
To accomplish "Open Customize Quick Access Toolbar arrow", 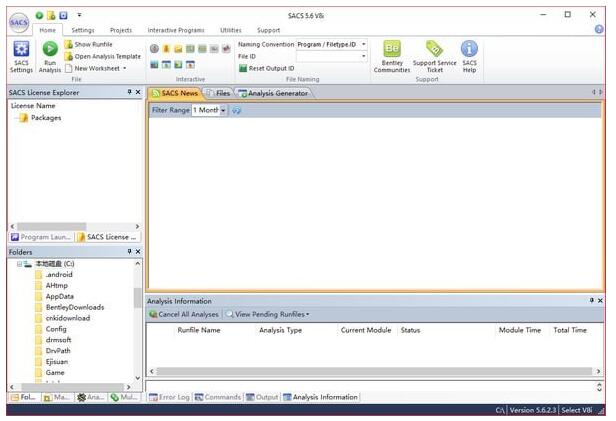I will coord(79,15).
